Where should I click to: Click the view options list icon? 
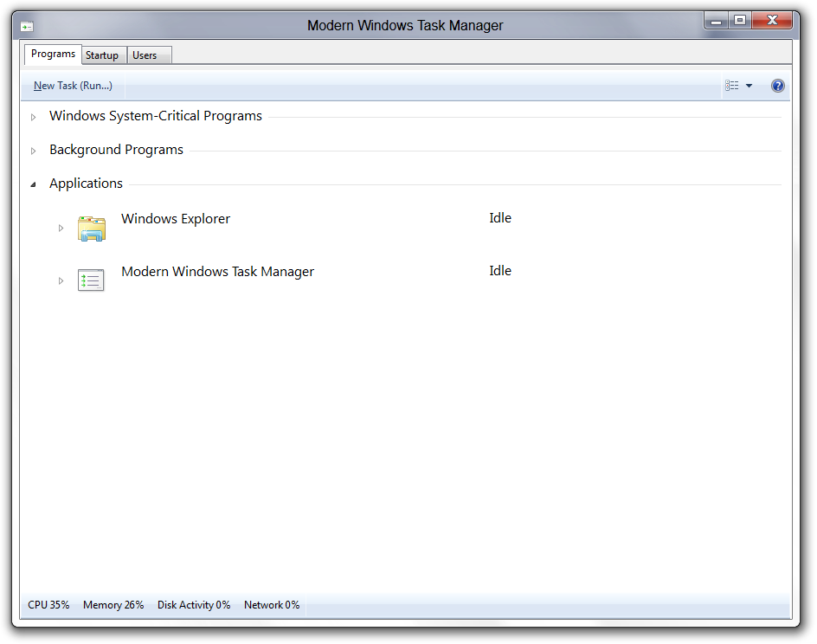pyautogui.click(x=732, y=86)
